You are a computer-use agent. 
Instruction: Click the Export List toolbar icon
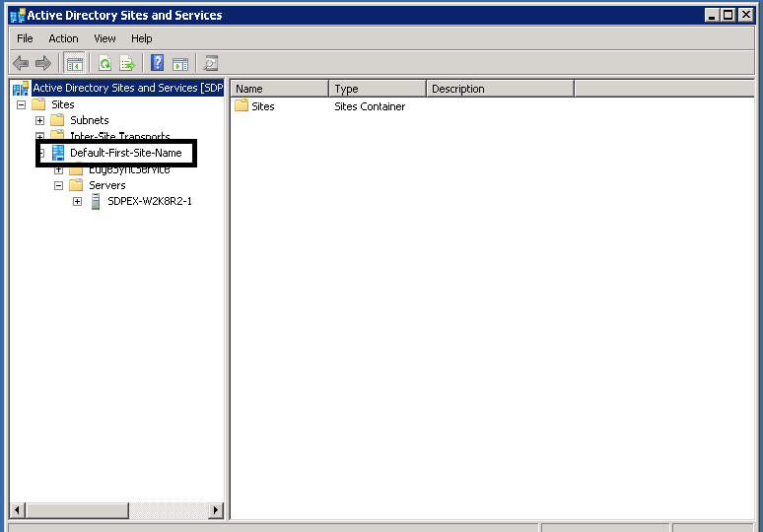point(127,63)
